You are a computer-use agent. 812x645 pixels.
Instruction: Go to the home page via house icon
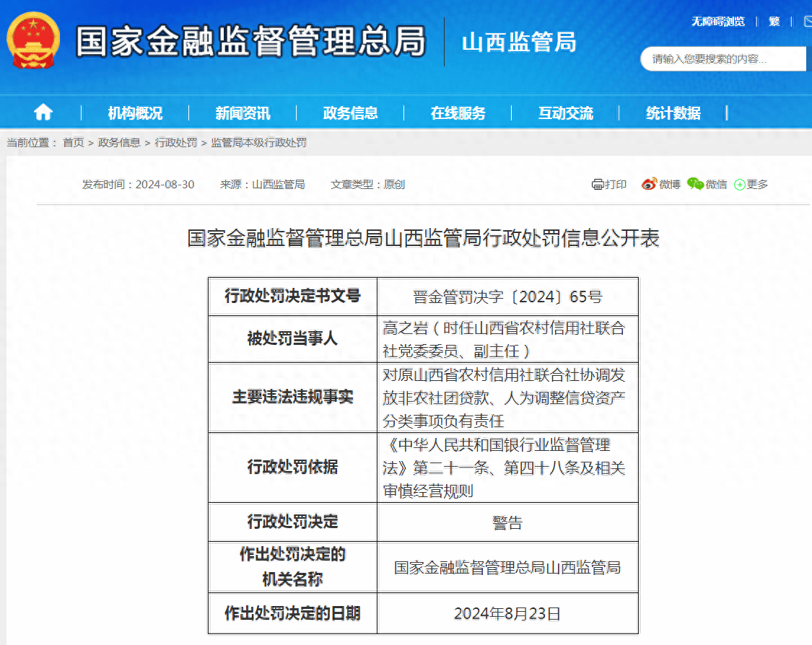pyautogui.click(x=43, y=112)
